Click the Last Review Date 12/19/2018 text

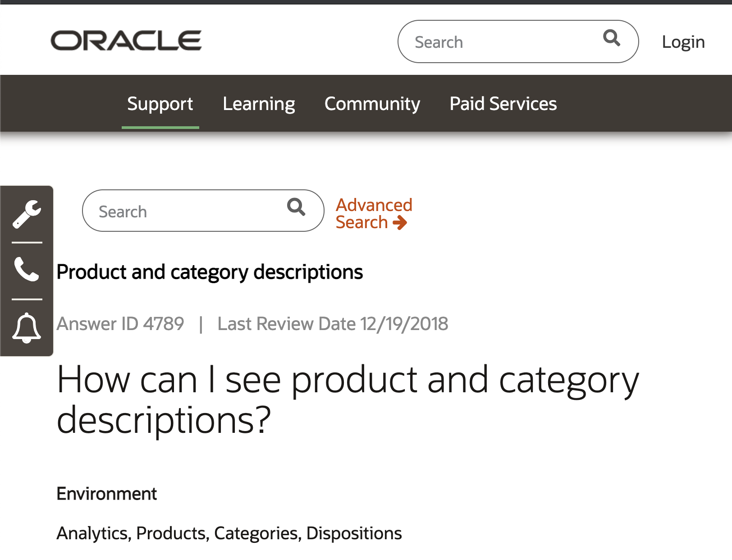pyautogui.click(x=333, y=324)
